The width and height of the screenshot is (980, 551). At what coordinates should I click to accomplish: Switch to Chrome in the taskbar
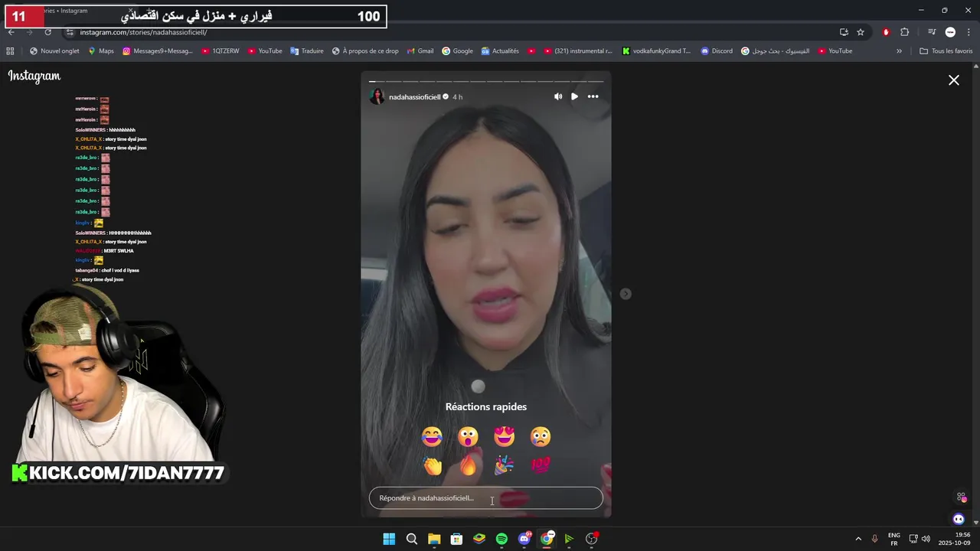tap(547, 539)
